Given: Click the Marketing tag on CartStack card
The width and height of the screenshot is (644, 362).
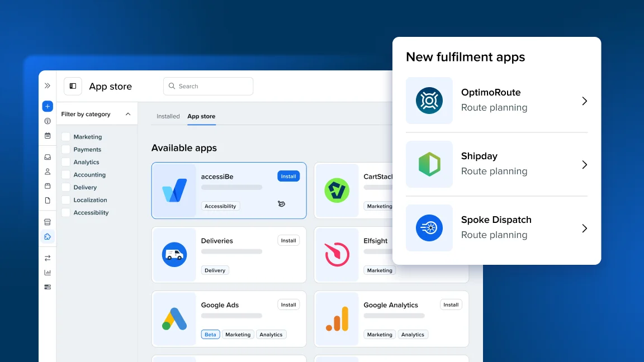Looking at the screenshot, I should point(378,206).
